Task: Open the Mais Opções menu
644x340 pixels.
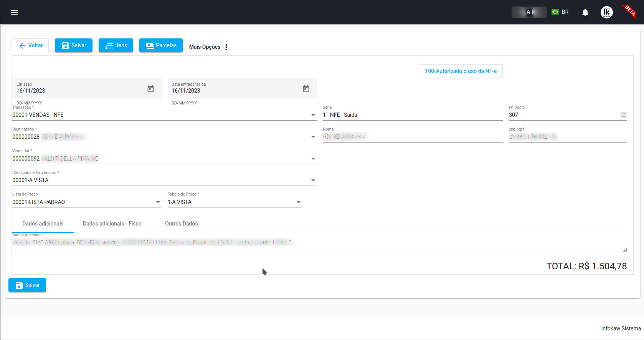Action: click(209, 47)
